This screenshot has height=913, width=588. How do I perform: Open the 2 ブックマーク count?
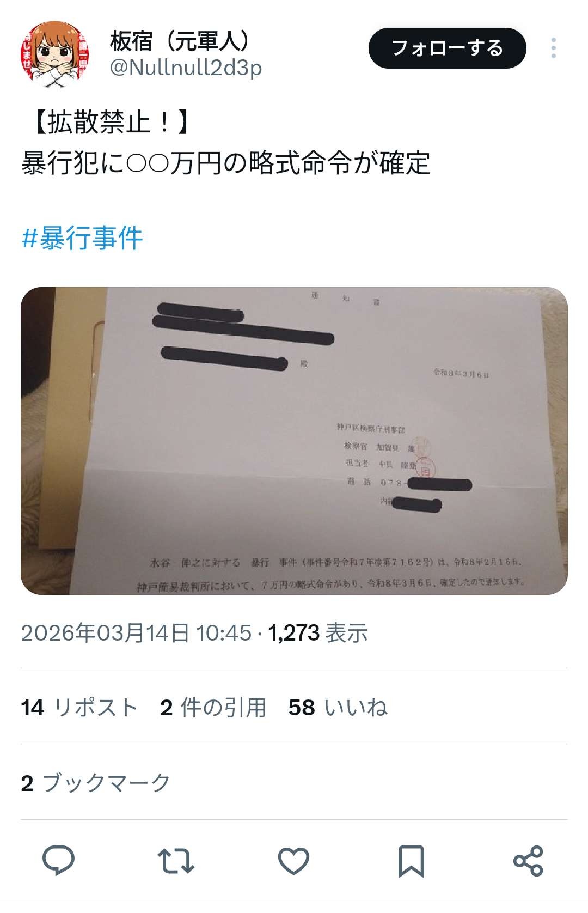tap(96, 783)
